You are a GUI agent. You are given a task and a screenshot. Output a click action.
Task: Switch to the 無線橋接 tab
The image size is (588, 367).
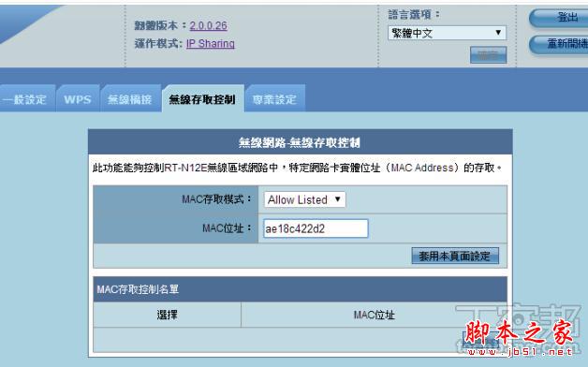coord(130,99)
